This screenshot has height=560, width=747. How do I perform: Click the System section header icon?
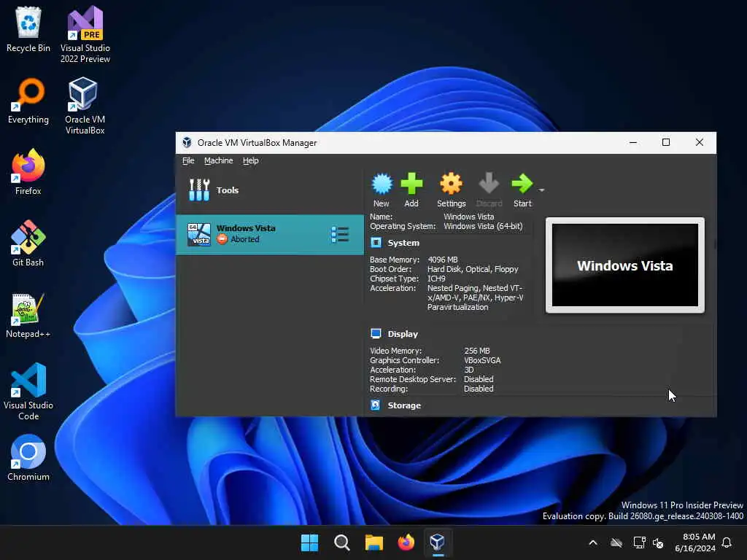pos(376,242)
